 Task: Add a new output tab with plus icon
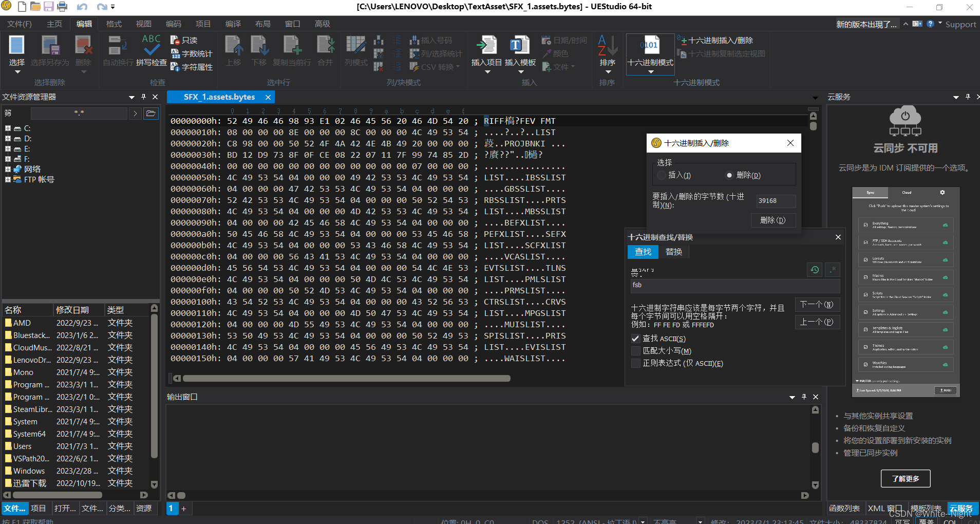pyautogui.click(x=183, y=509)
